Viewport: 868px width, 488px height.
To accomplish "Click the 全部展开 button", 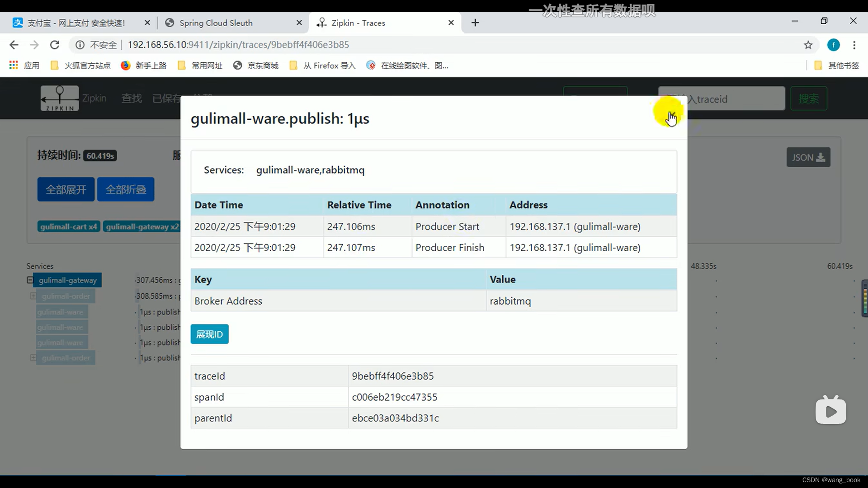I will click(66, 189).
